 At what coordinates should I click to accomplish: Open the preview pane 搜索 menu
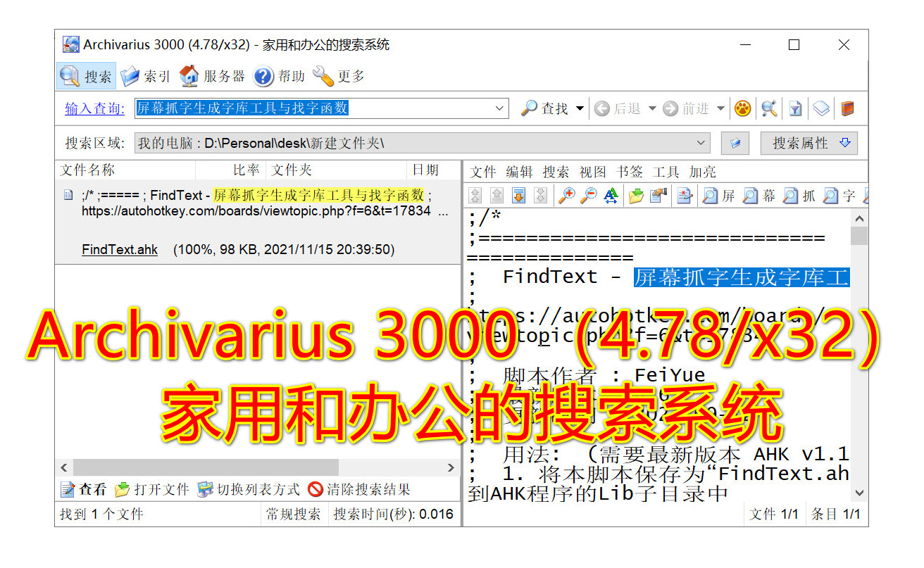556,172
